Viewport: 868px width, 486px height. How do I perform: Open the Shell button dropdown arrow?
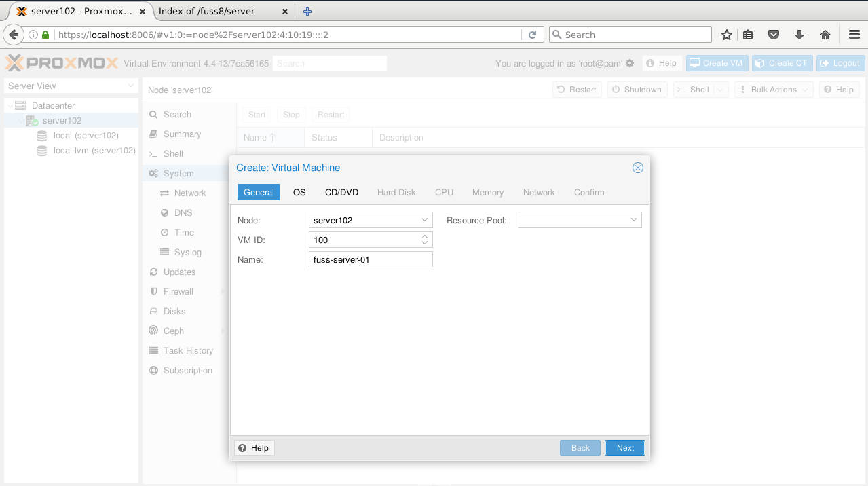pyautogui.click(x=721, y=90)
